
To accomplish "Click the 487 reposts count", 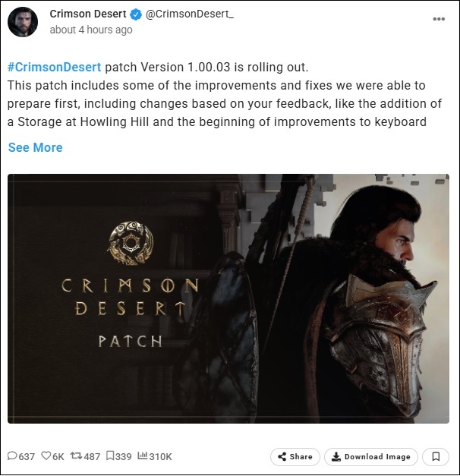I will [x=92, y=456].
